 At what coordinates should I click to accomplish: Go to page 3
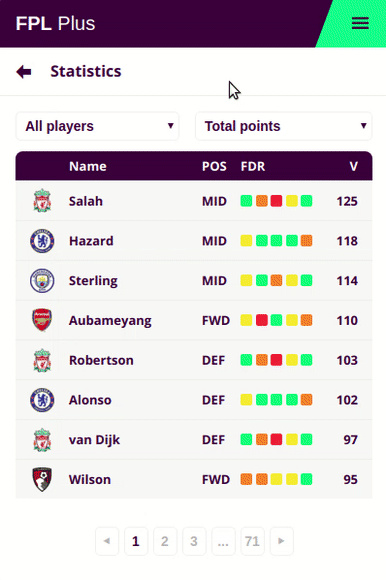pos(194,541)
